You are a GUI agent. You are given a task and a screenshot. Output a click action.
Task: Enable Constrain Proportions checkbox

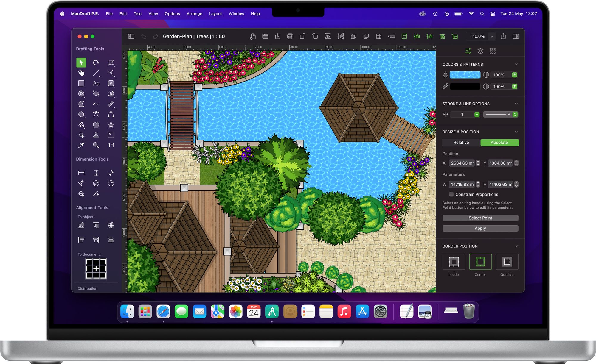point(451,194)
